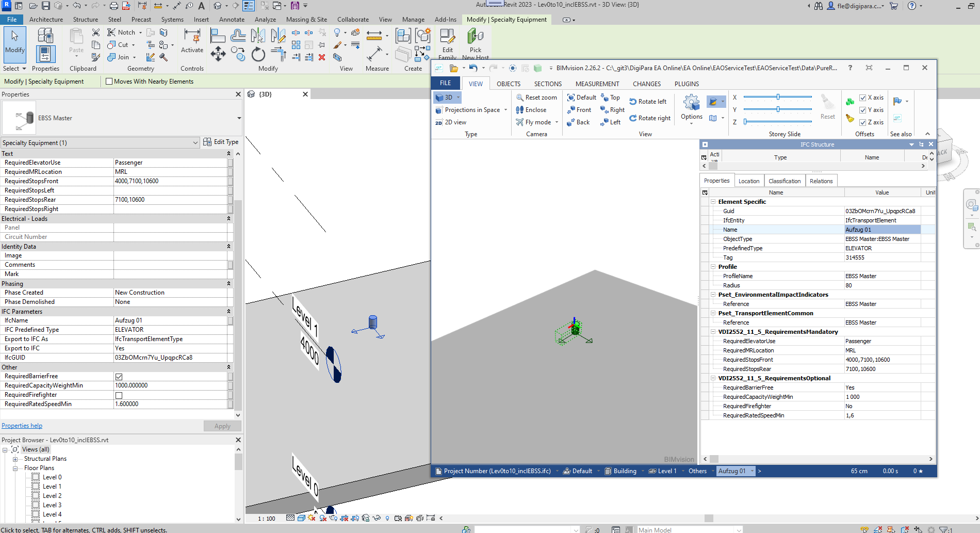Click the Reset zoom icon in BIMvision
The image size is (980, 533).
pos(520,97)
